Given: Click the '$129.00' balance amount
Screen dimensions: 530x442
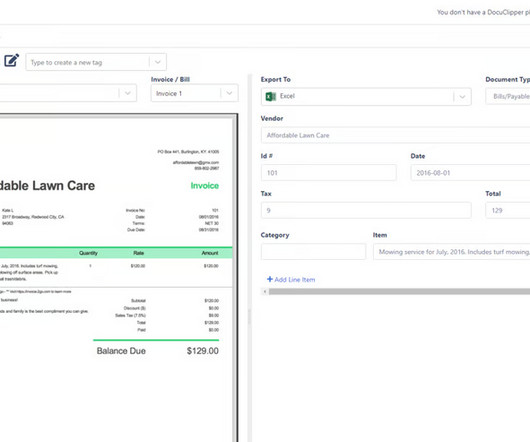Looking at the screenshot, I should point(202,351).
